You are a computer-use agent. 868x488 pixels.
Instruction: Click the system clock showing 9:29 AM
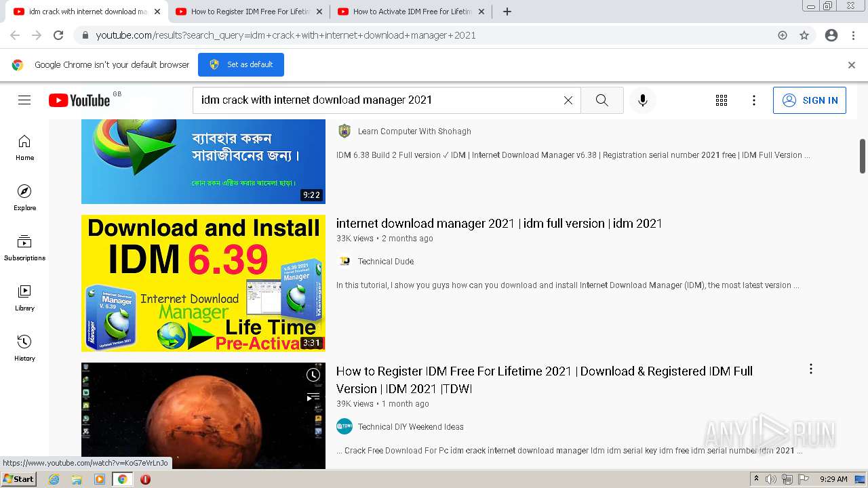tap(833, 479)
